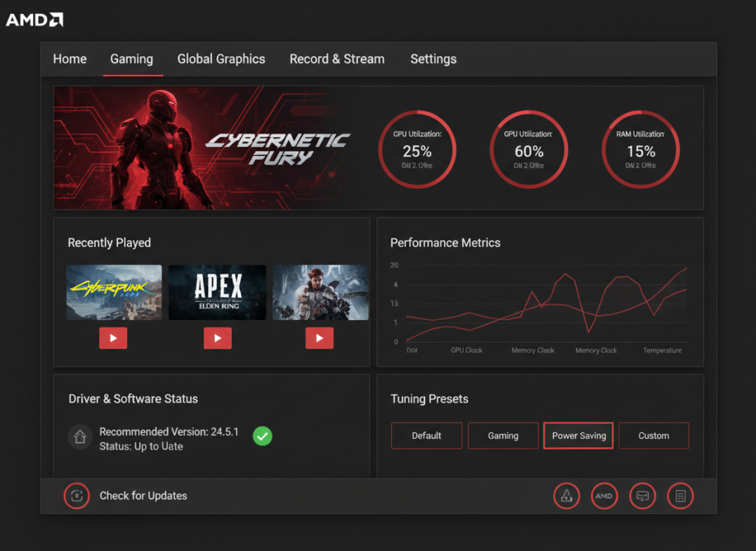Select the RAM Utilization 15% gauge
Viewport: 756px width, 551px height.
point(641,149)
